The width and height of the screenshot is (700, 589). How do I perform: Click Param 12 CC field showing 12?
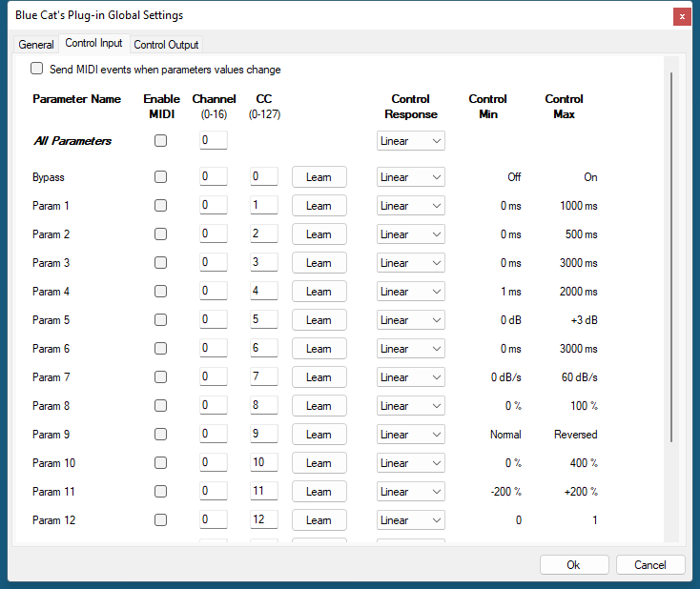point(264,518)
